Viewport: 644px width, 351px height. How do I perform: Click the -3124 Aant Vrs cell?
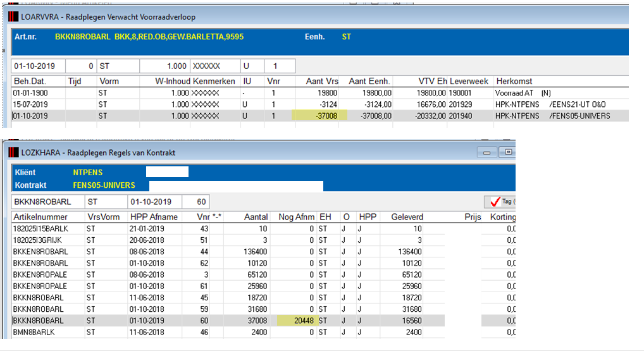328,104
